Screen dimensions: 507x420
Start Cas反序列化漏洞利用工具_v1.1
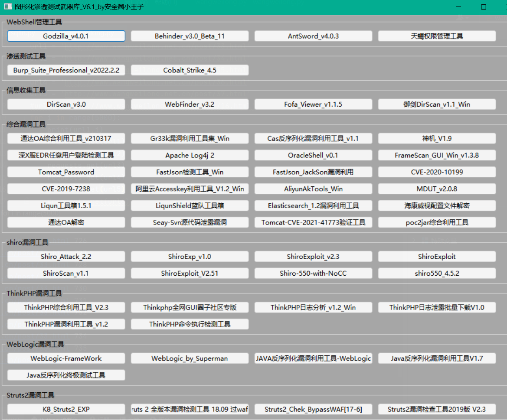pos(313,138)
